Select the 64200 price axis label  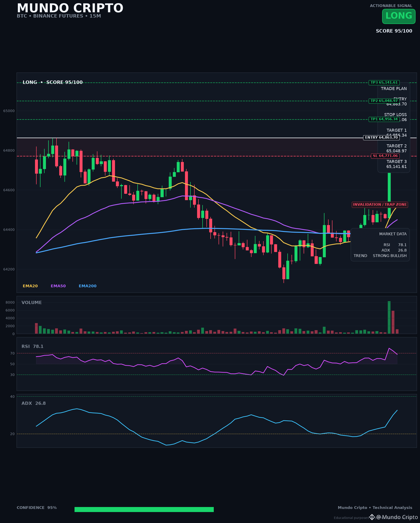(x=9, y=269)
